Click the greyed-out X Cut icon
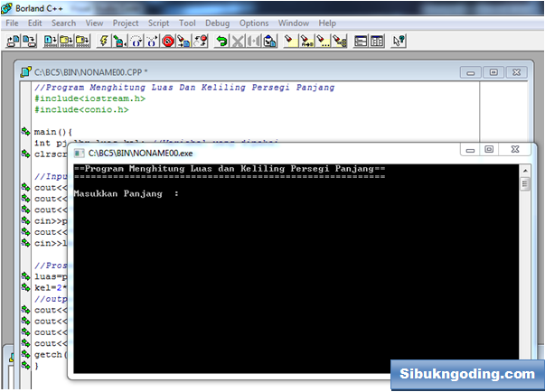The width and height of the screenshot is (545, 392). [238, 41]
